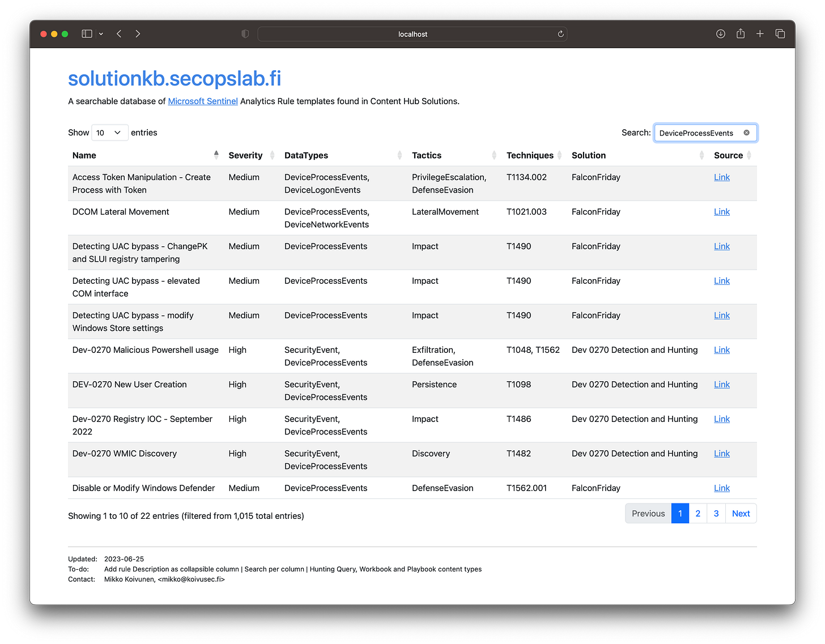This screenshot has width=825, height=644.
Task: Reload page with the refresh icon
Action: (560, 34)
